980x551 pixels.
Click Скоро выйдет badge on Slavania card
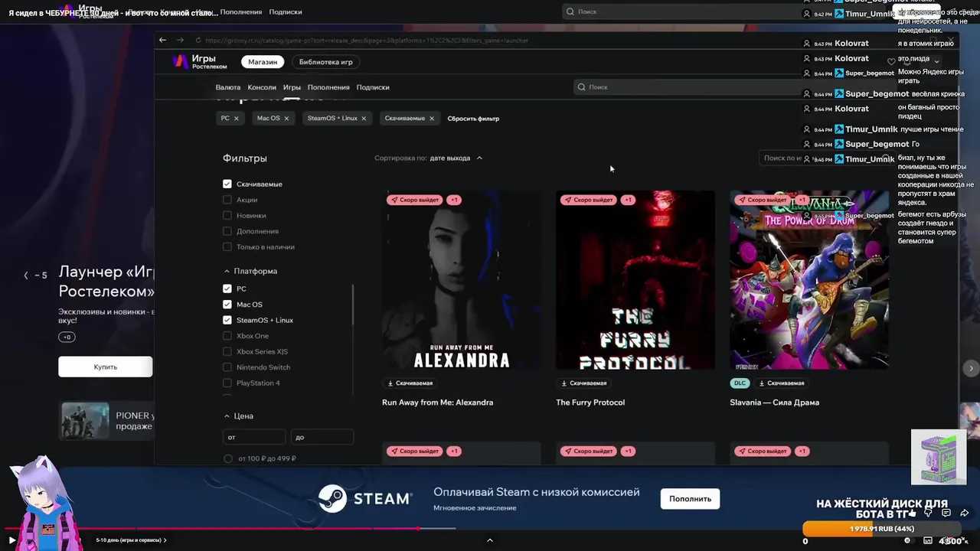tap(762, 200)
